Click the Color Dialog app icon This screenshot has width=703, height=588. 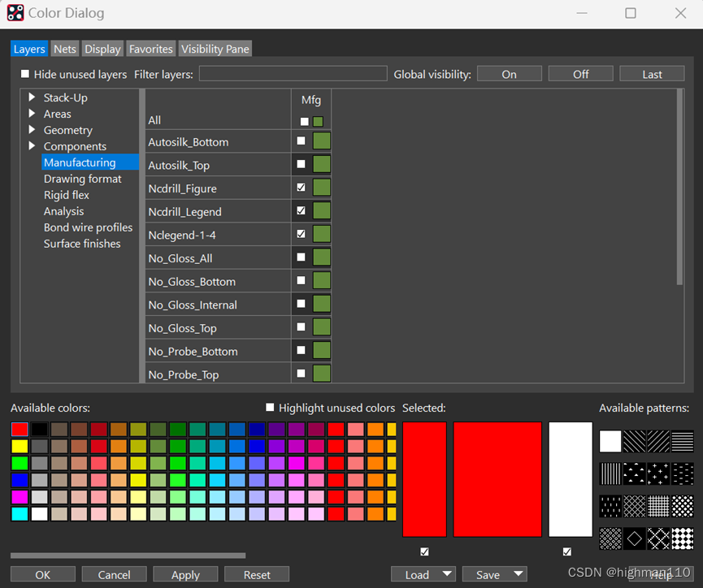pyautogui.click(x=15, y=13)
